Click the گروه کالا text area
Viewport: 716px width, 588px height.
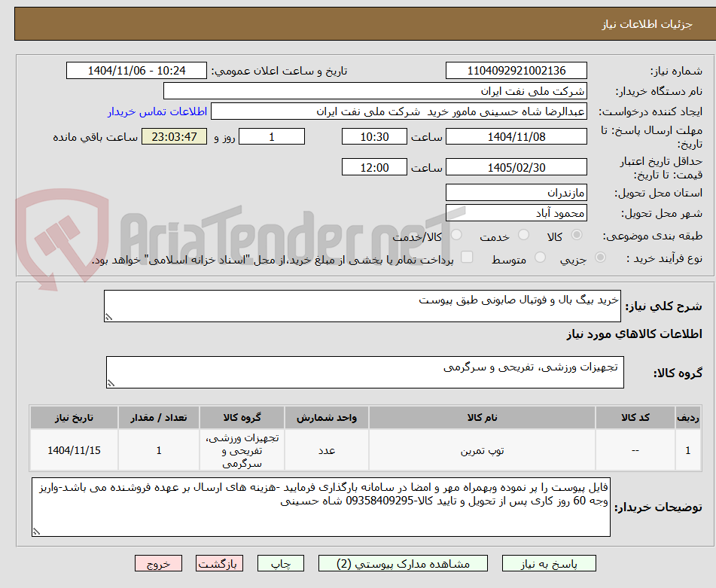click(x=365, y=372)
